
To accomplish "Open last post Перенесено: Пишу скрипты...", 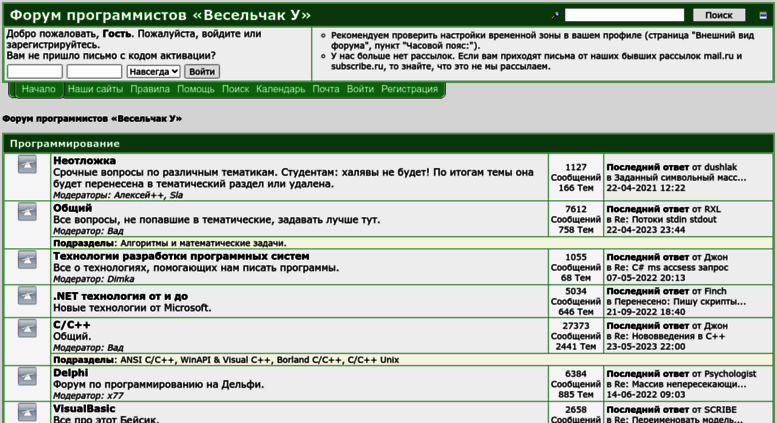I will tap(680, 302).
